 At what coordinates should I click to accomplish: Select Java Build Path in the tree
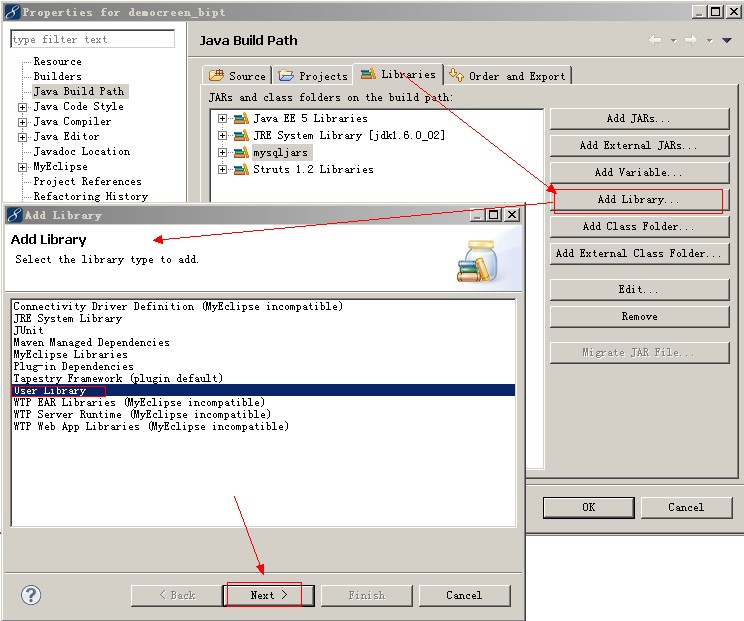79,92
